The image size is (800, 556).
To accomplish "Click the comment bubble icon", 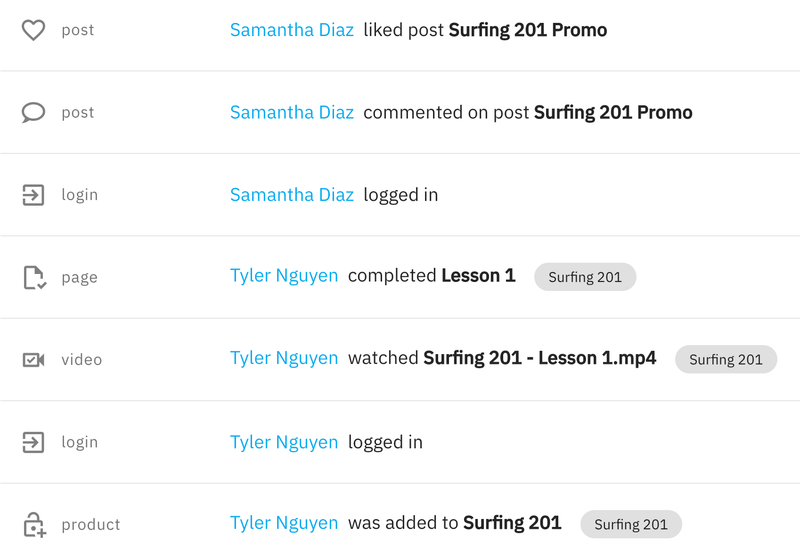I will click(x=33, y=113).
